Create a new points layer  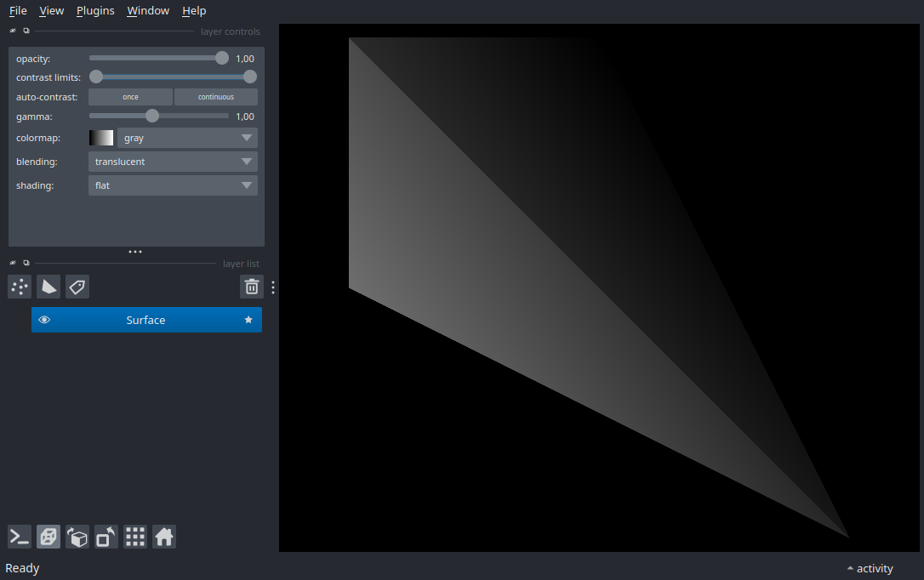coord(20,287)
